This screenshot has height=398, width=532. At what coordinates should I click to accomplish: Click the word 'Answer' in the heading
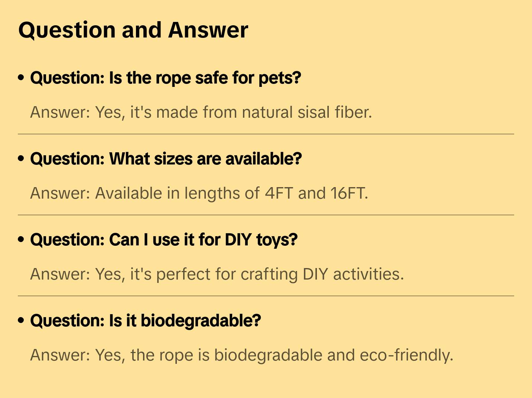[x=208, y=30]
